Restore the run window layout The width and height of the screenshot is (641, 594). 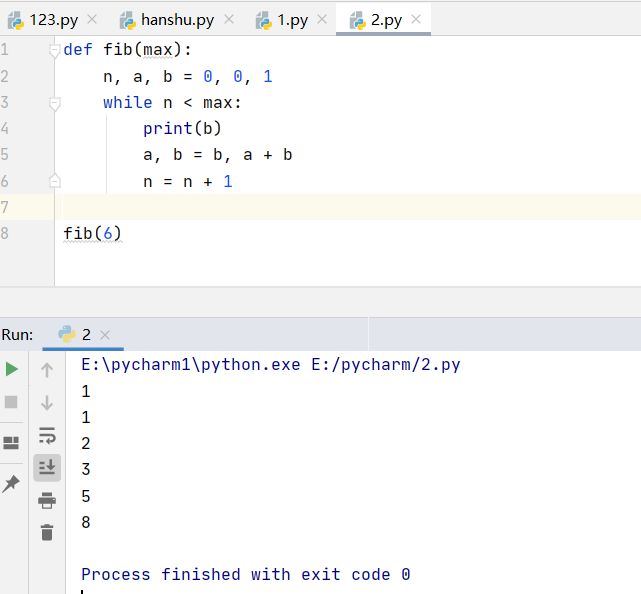tap(11, 443)
